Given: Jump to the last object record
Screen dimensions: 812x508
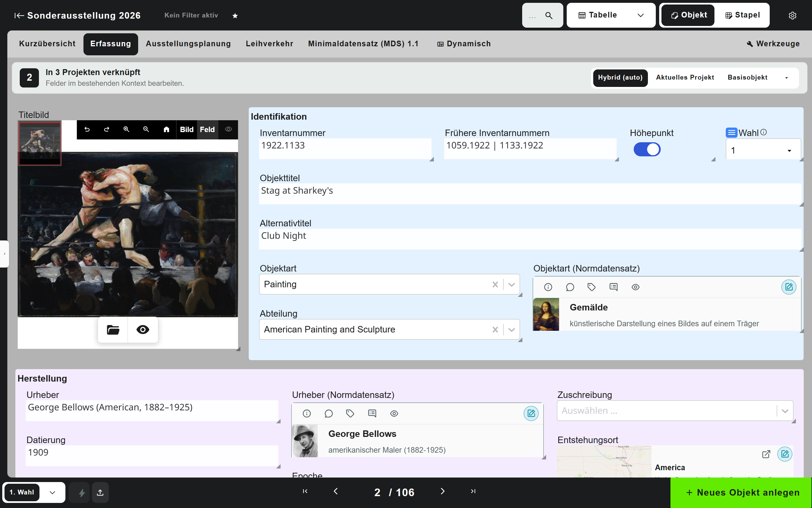Looking at the screenshot, I should [473, 491].
